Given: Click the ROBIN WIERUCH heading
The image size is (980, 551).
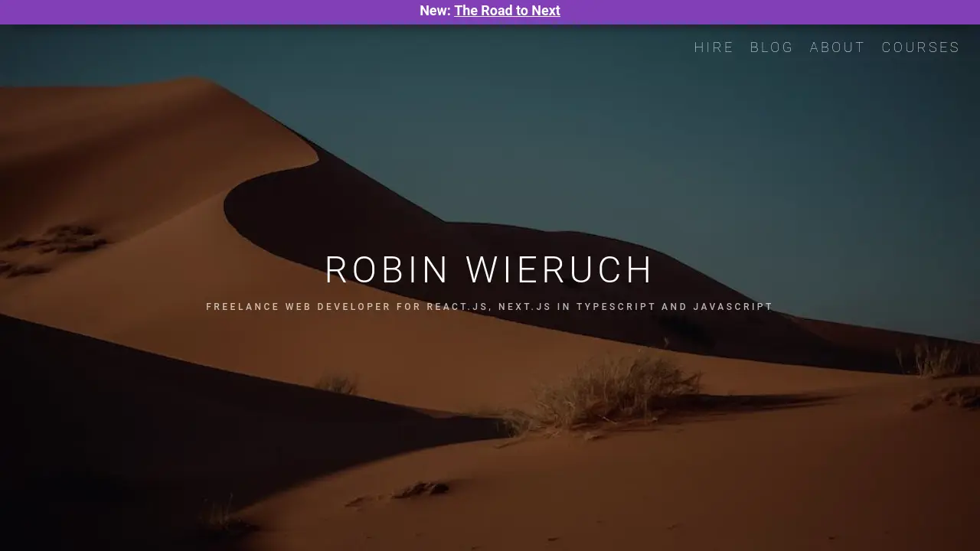Looking at the screenshot, I should [x=489, y=270].
